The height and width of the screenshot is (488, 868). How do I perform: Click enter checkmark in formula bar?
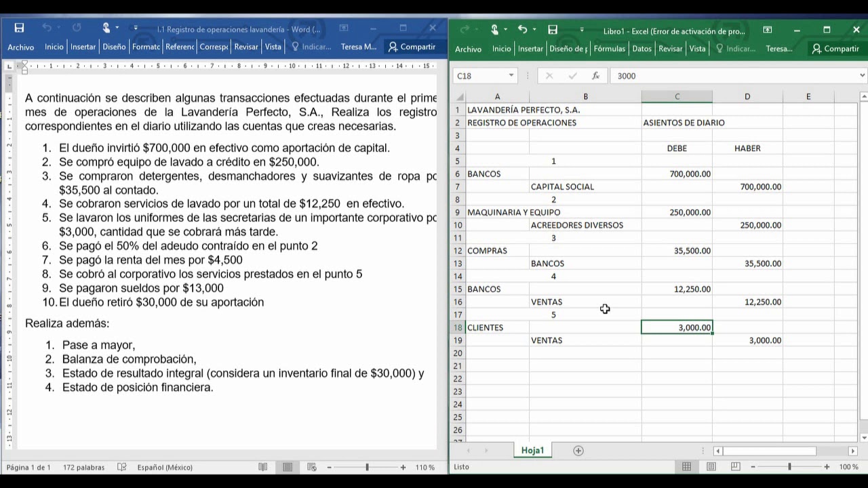point(572,76)
